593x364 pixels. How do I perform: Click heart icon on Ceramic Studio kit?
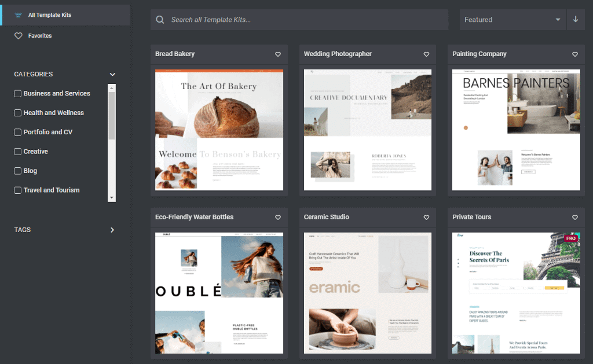tap(427, 218)
